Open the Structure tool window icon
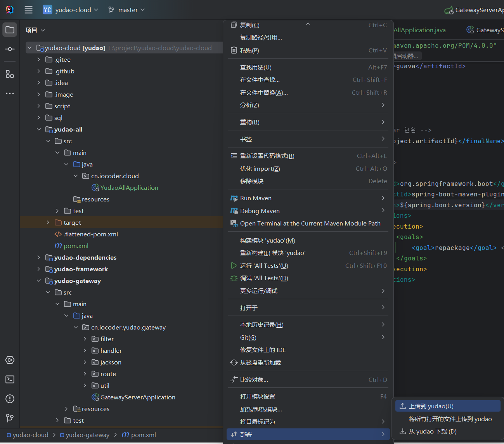This screenshot has width=504, height=444. coord(10,74)
